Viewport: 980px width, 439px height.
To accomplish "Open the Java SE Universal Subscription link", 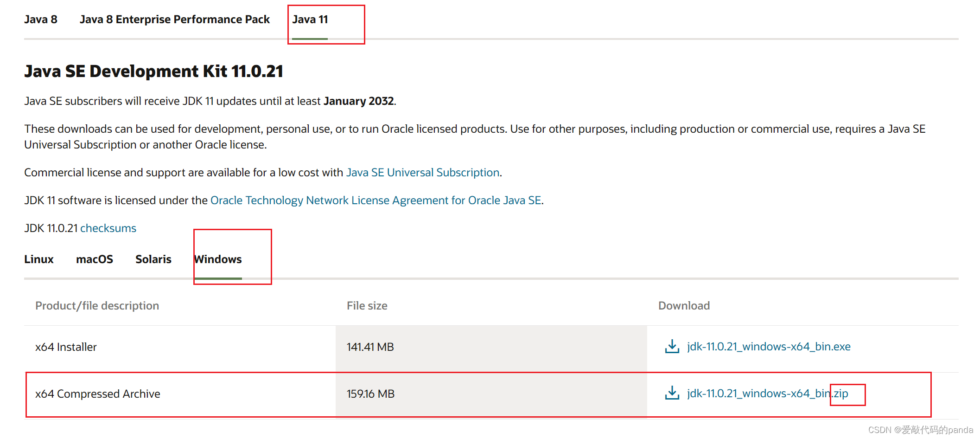I will coord(423,173).
